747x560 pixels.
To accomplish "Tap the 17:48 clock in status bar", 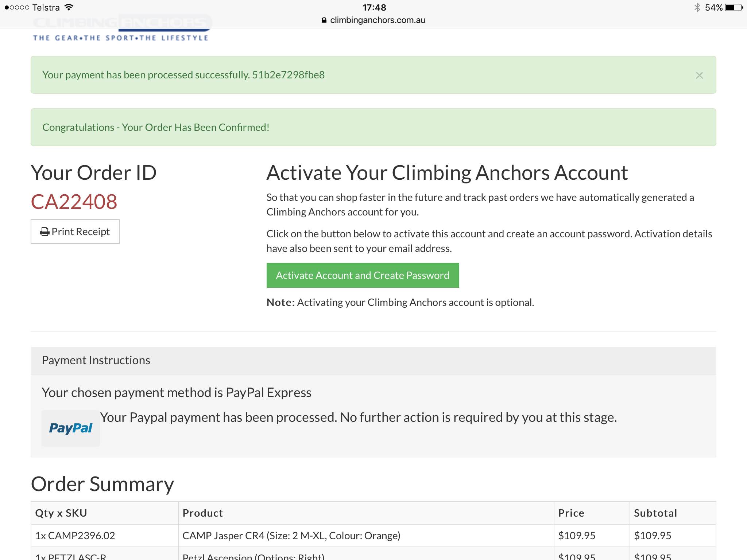I will pos(374,7).
